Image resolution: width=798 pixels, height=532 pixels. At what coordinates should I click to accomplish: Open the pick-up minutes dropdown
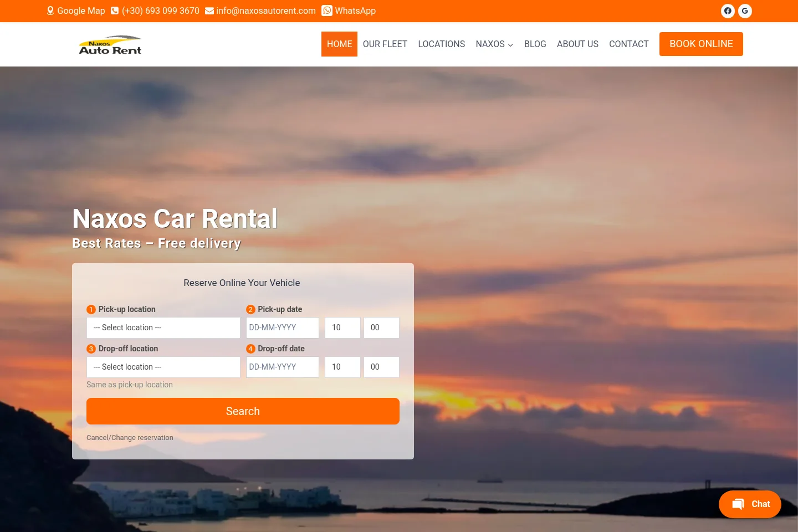coord(381,328)
